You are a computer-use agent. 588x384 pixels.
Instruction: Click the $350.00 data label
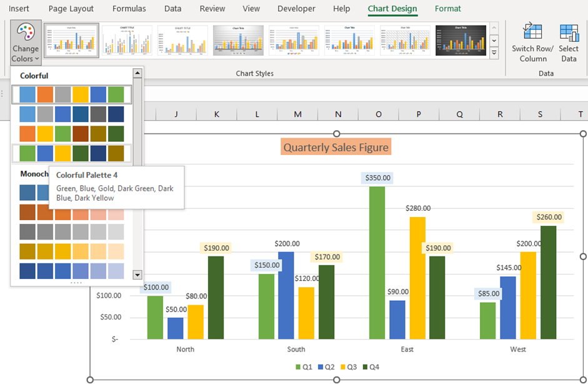378,178
